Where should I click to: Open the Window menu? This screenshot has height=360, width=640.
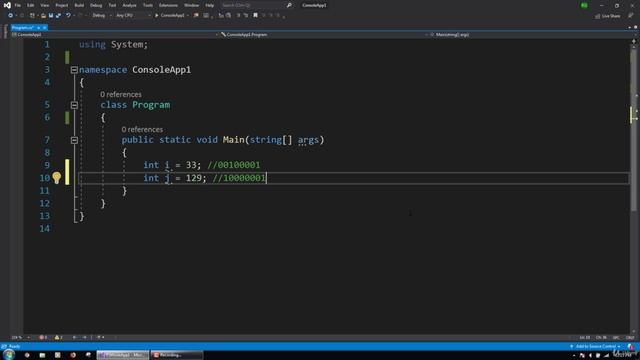click(x=191, y=5)
